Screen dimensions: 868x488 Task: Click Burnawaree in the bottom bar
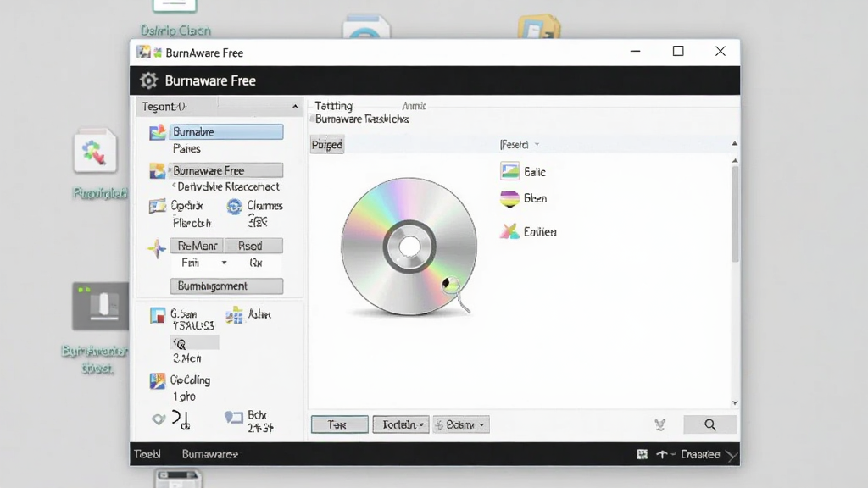tap(210, 454)
